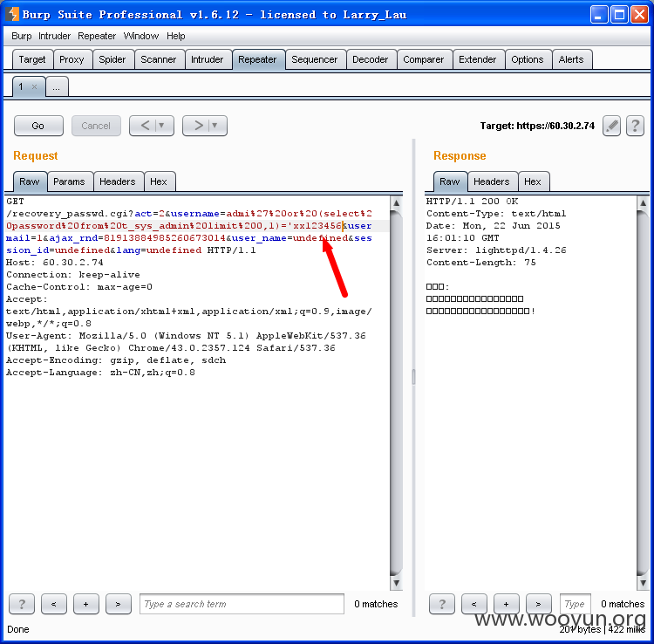Click the Cancel button
654x644 pixels.
pyautogui.click(x=96, y=126)
